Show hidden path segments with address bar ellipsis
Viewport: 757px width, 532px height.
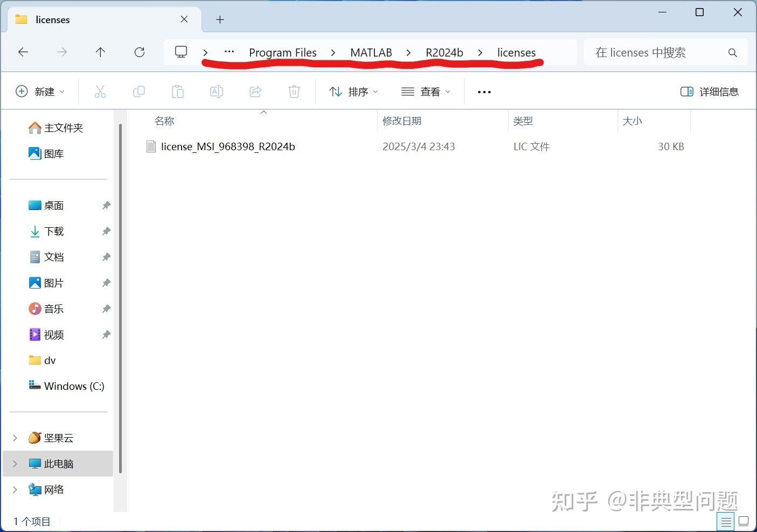click(x=229, y=52)
